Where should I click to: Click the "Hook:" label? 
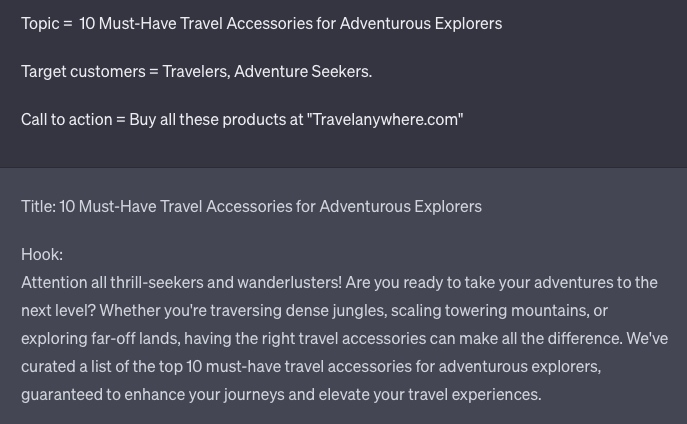[x=42, y=254]
